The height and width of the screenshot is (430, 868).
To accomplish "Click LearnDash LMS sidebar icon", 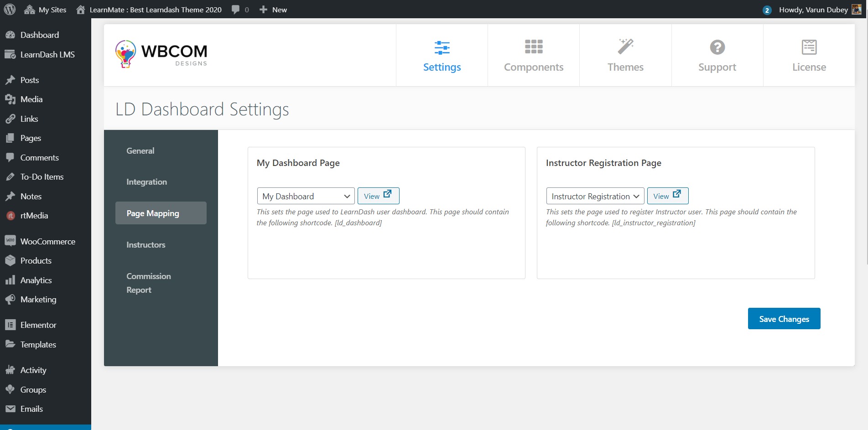I will (x=10, y=55).
